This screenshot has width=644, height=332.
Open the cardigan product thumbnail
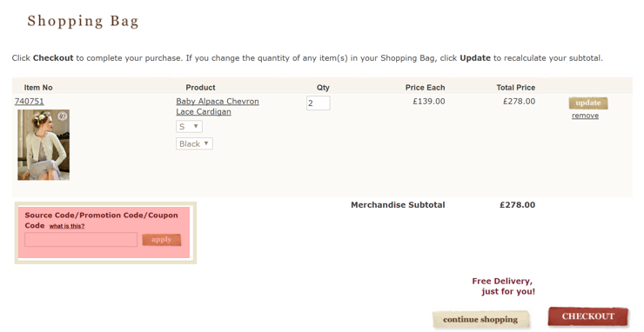point(44,145)
